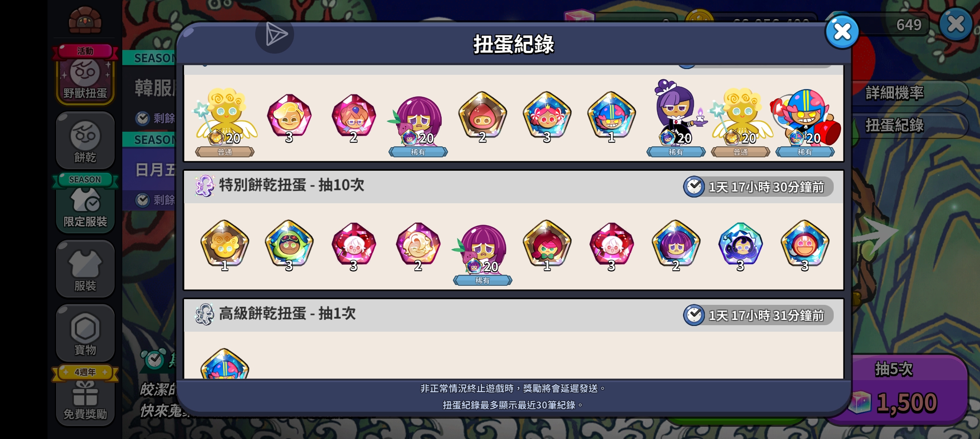Open the 寶物 treasure sidebar icon
This screenshot has width=980, height=439.
tap(85, 333)
